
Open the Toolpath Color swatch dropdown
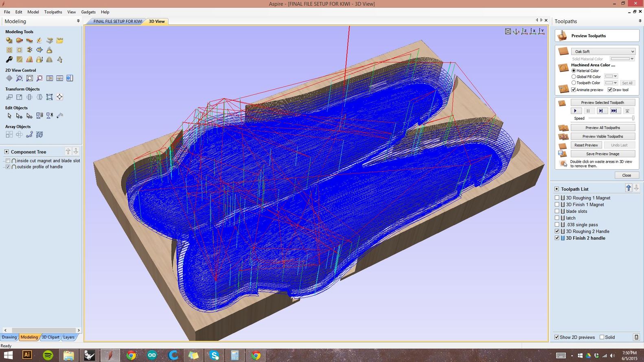click(611, 83)
